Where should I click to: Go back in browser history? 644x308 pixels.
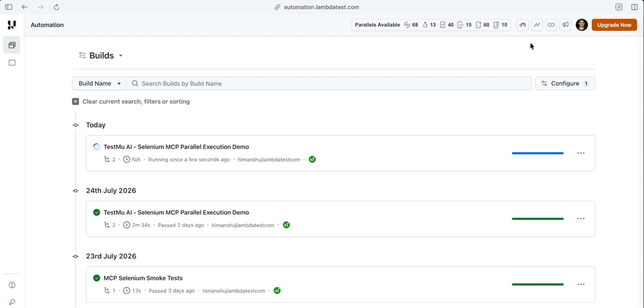tap(24, 7)
